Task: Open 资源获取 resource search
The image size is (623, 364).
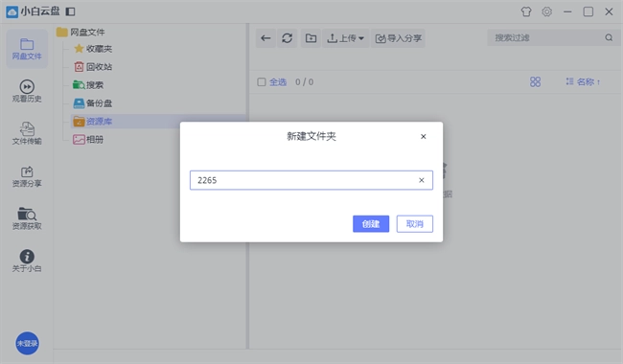Action: 27,218
